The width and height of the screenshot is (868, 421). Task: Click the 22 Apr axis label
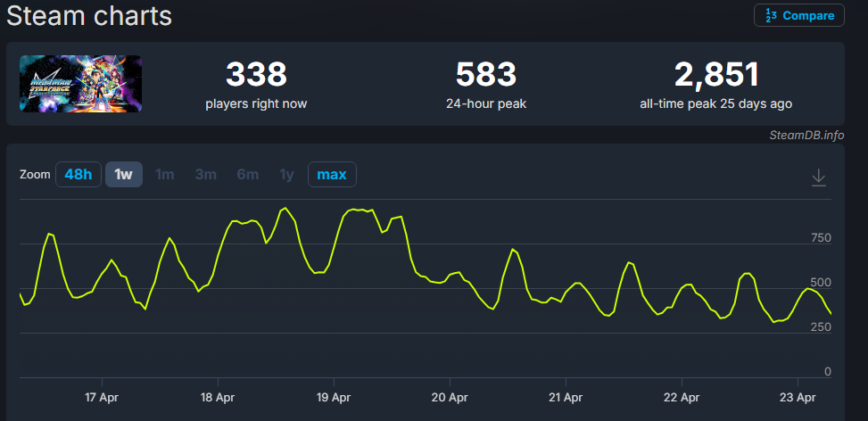(x=682, y=397)
